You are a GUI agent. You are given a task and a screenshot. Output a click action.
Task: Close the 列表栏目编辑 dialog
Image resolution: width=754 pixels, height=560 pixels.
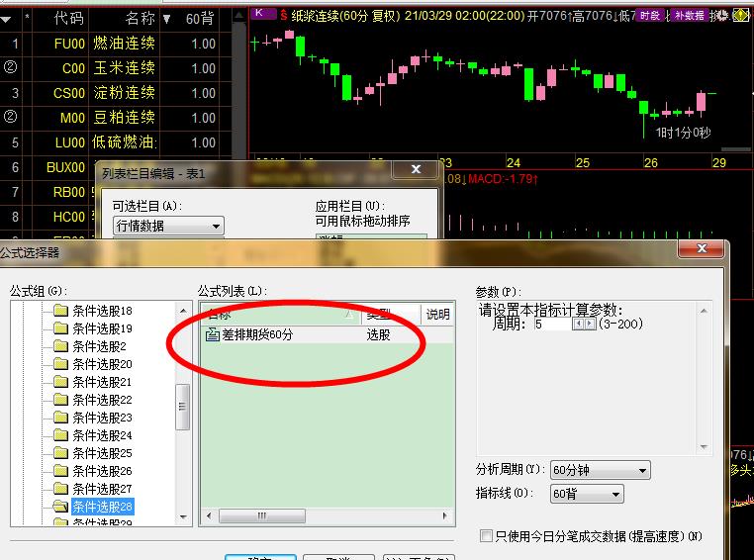[x=416, y=169]
